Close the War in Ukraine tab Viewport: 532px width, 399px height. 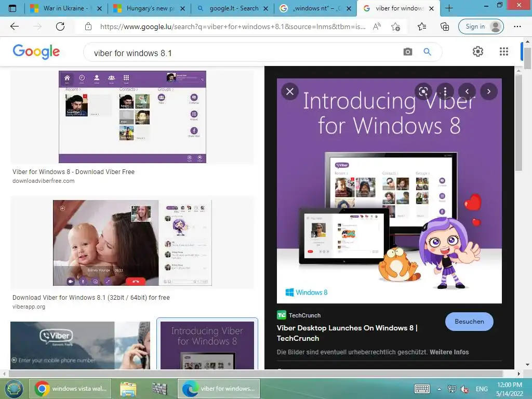pyautogui.click(x=99, y=8)
